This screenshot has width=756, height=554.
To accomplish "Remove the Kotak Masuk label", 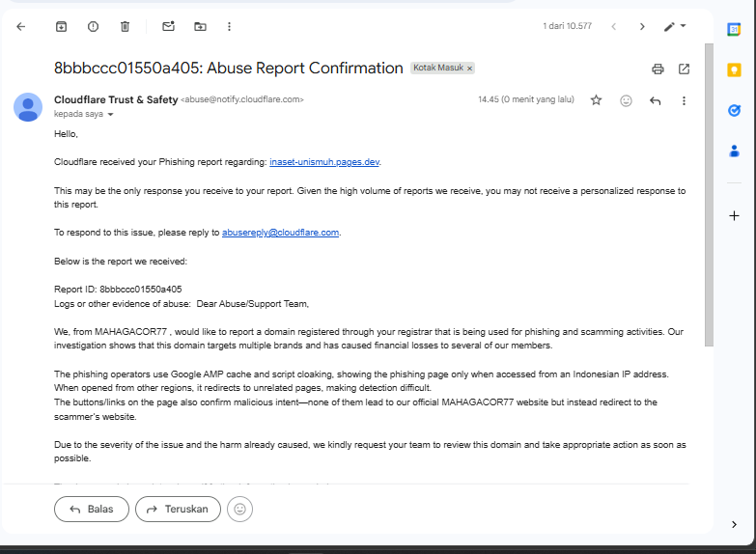I will [x=470, y=69].
